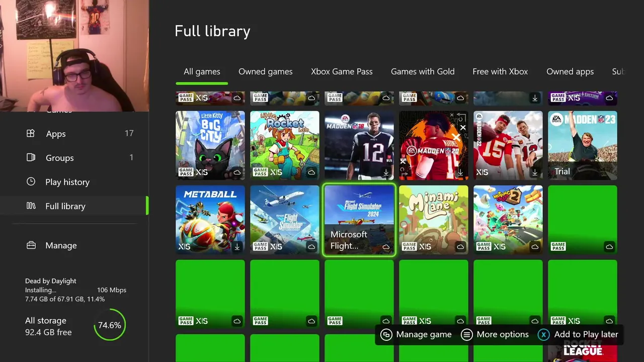Click the Play history clock icon

pos(31,182)
